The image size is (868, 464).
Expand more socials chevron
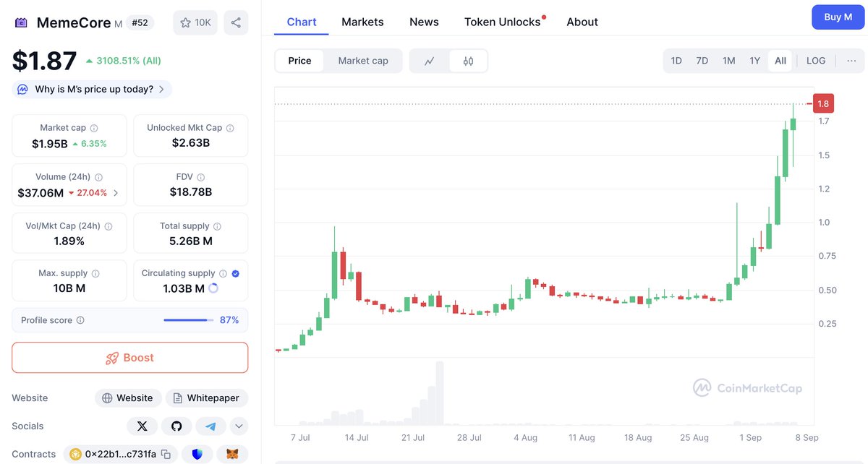[239, 426]
